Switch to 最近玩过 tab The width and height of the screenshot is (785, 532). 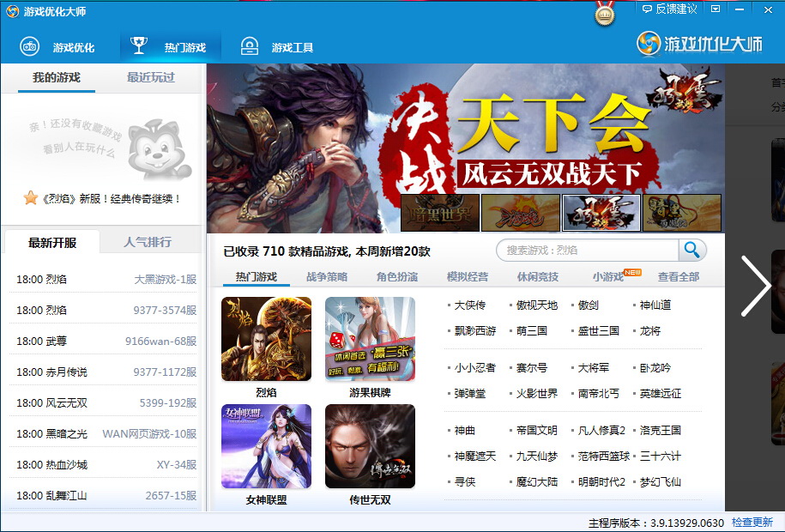tap(151, 77)
